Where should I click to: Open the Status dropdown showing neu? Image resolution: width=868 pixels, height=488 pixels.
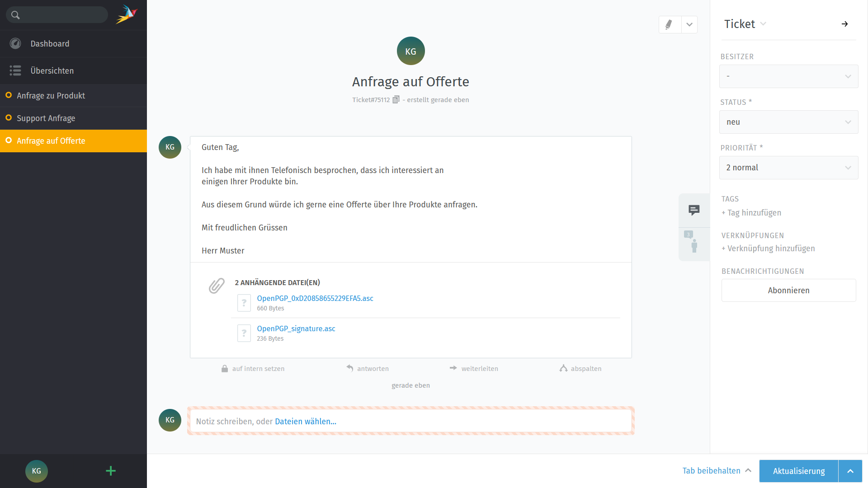788,122
